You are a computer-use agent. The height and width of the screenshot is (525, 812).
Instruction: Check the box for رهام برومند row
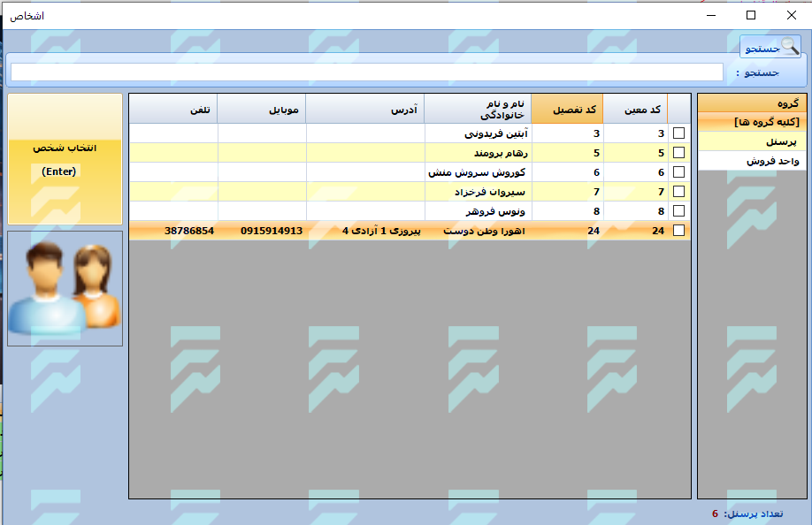tap(678, 153)
